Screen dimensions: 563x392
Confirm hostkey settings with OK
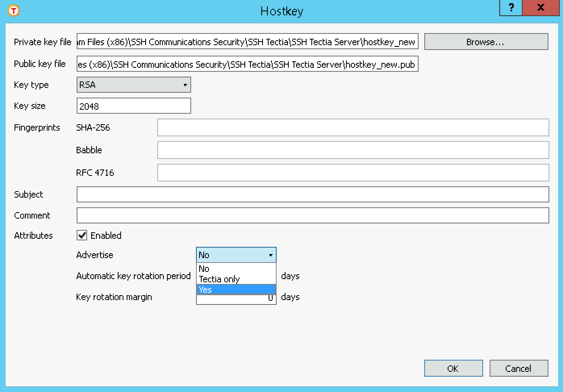[453, 368]
